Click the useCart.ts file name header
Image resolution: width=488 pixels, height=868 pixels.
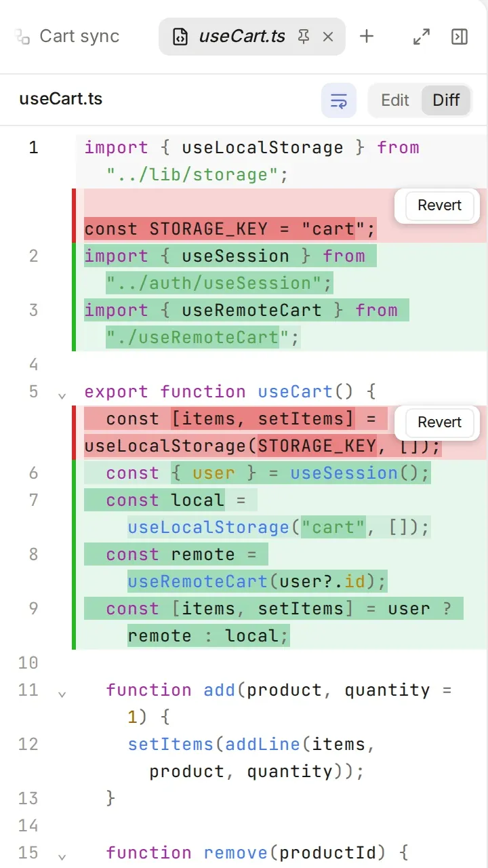tap(61, 99)
